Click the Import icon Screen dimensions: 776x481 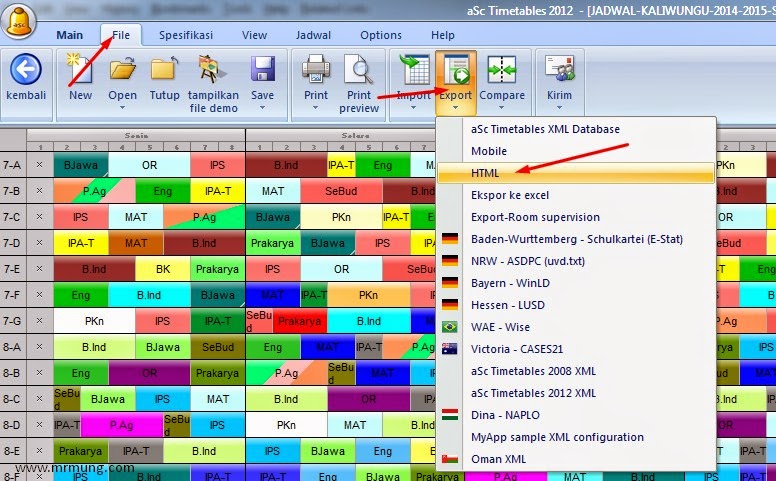(x=414, y=69)
